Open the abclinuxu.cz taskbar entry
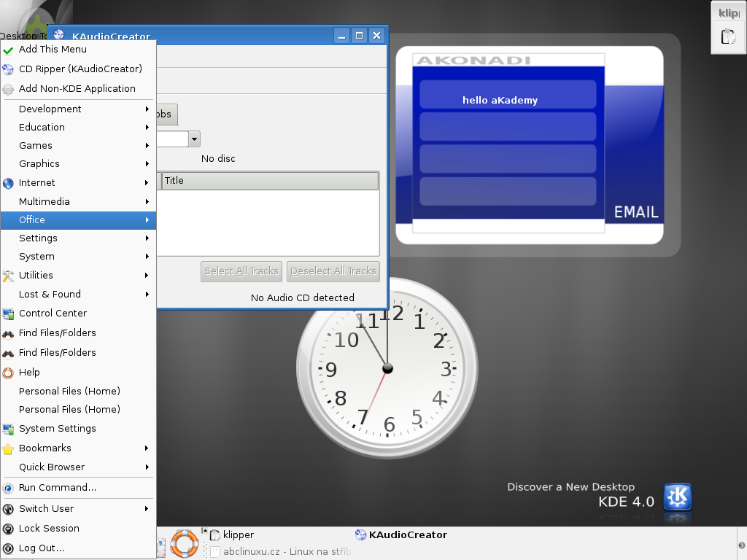The image size is (747, 560). [281, 551]
